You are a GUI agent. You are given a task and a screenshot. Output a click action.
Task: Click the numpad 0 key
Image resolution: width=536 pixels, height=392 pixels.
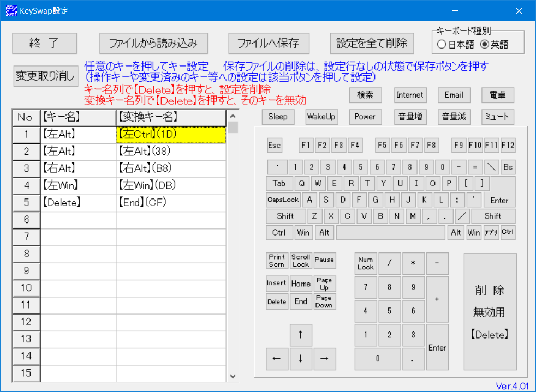pyautogui.click(x=378, y=359)
